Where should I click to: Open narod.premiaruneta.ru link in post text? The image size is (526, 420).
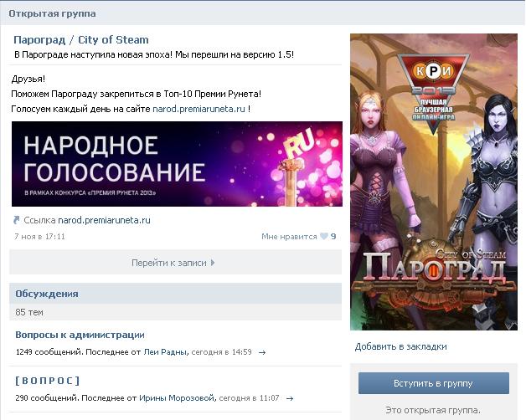pos(199,109)
